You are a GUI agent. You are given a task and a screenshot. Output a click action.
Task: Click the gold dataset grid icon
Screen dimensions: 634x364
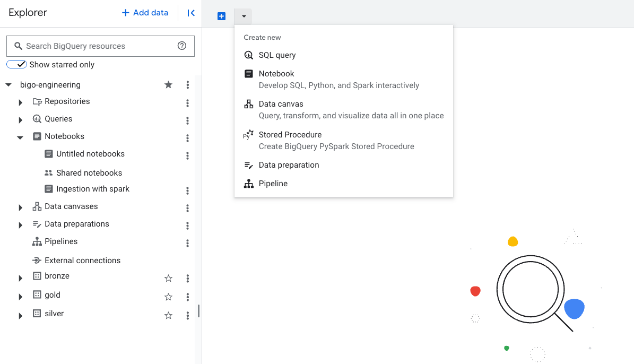click(37, 294)
